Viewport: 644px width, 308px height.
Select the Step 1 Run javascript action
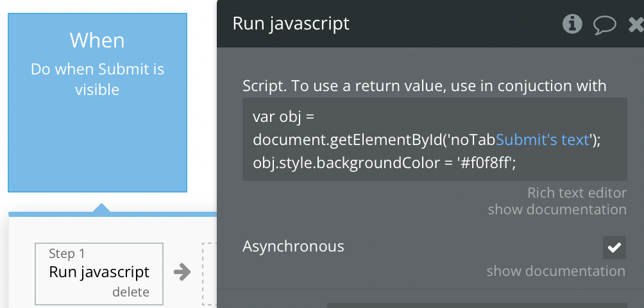[99, 273]
